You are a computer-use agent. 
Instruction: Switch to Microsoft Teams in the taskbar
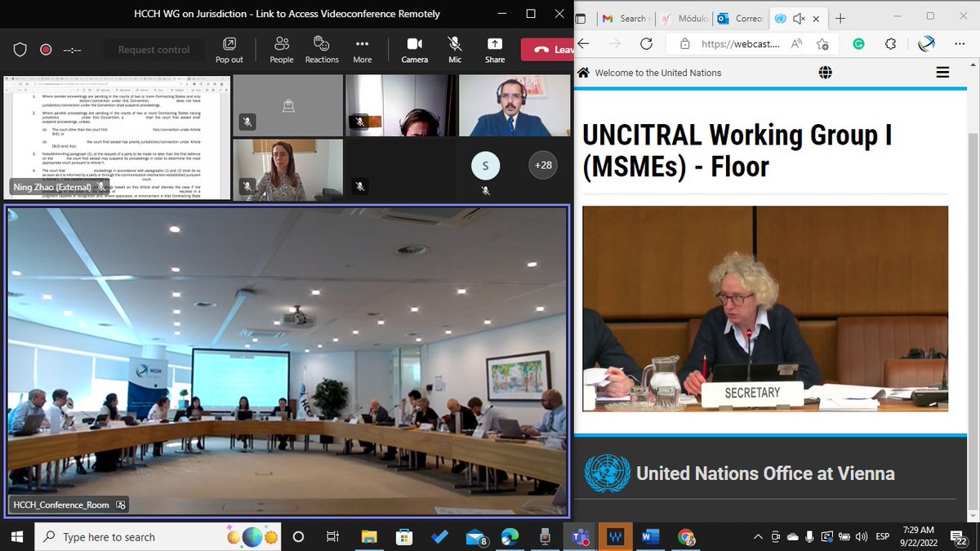coord(581,536)
